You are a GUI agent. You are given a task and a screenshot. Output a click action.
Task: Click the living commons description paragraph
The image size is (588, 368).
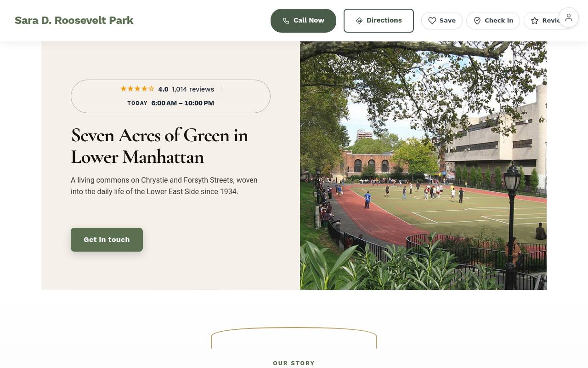[x=164, y=186]
